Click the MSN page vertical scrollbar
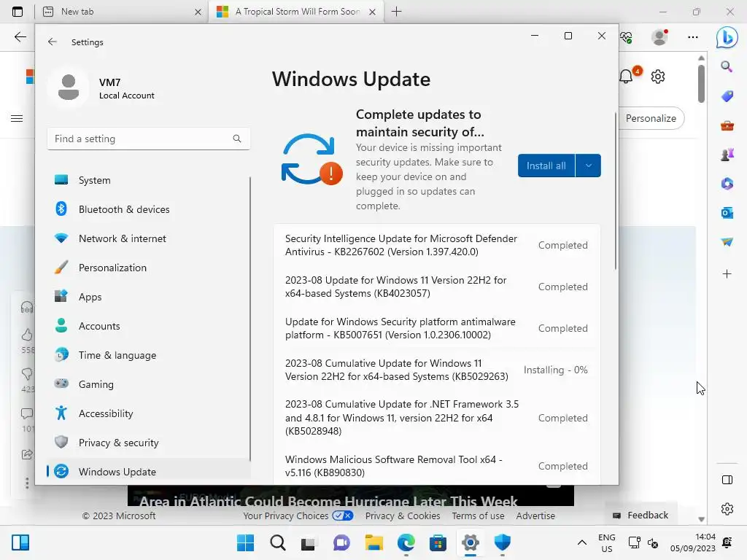 [701, 83]
